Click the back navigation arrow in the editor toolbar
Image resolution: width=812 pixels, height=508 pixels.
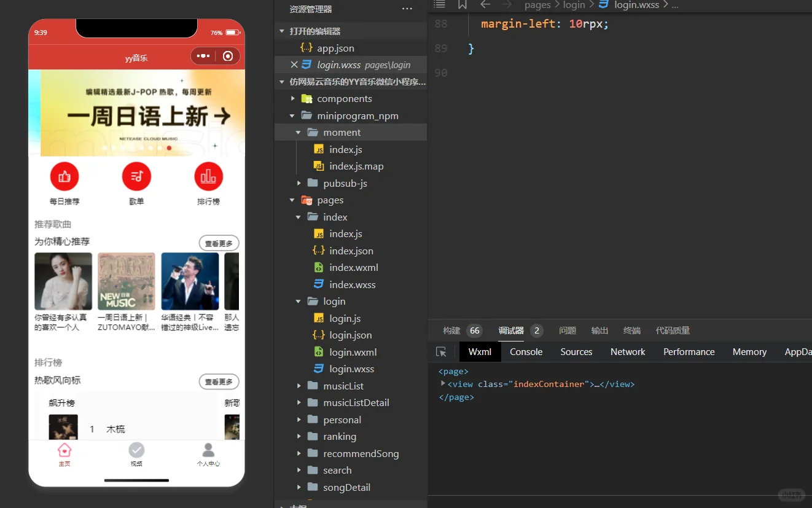click(x=485, y=5)
